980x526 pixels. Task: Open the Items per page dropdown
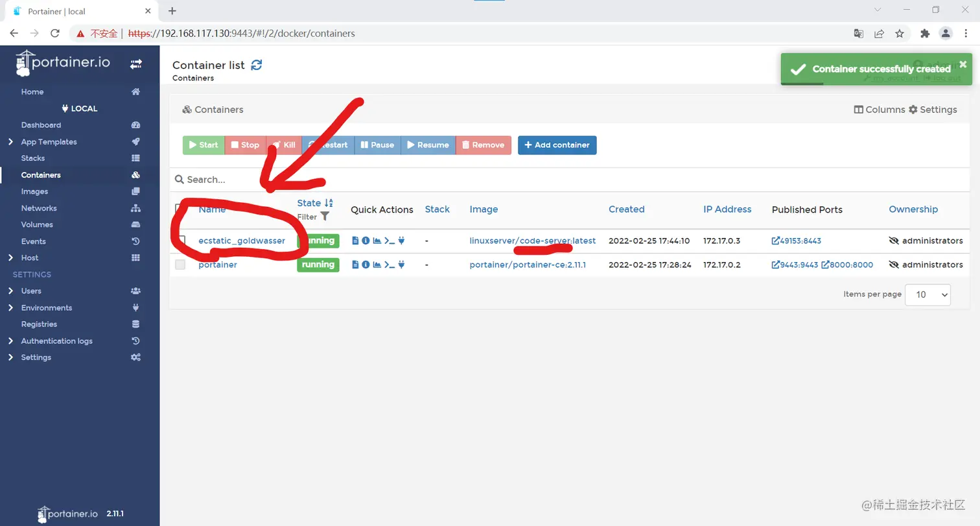click(x=927, y=294)
